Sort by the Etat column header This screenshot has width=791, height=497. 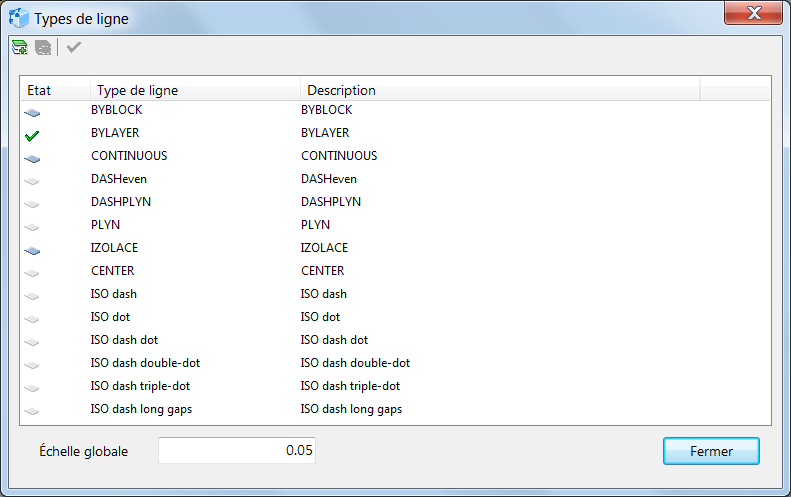[55, 90]
